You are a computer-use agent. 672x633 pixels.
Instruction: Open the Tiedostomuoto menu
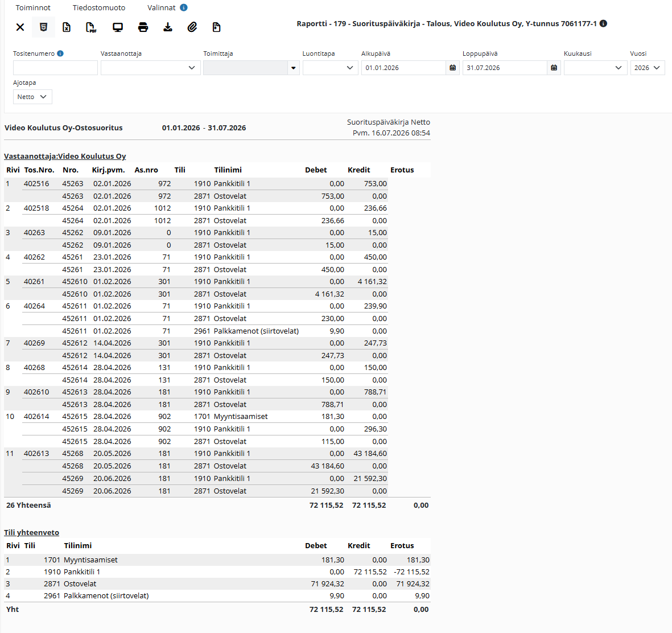point(99,8)
